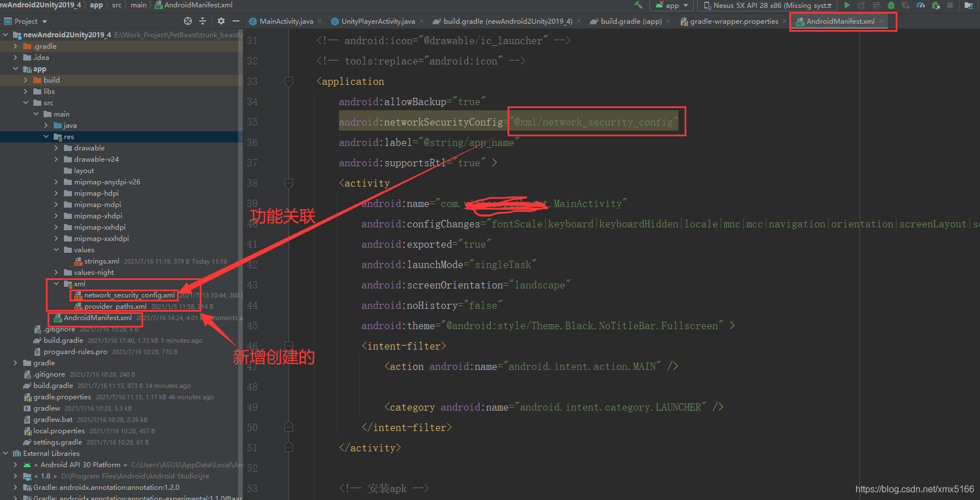
Task: Hide the Project panel with minus icon
Action: click(235, 21)
